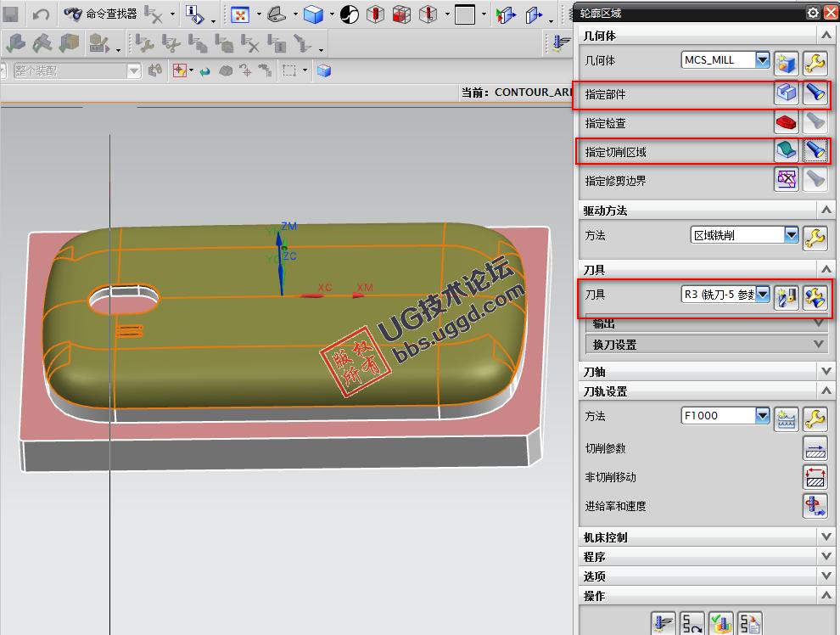Click the 指定切削区域 select cut area icon
The height and width of the screenshot is (635, 840).
pyautogui.click(x=786, y=151)
